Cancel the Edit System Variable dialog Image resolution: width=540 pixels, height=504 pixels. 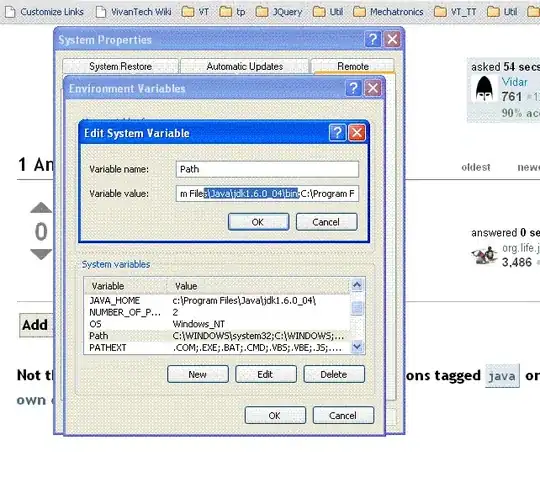pos(326,222)
